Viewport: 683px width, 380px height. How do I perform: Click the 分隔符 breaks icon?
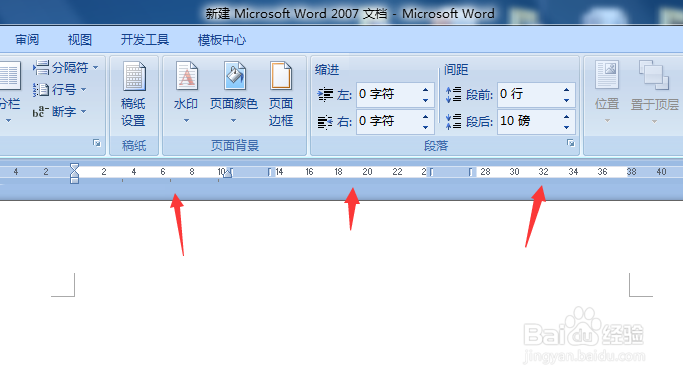point(41,68)
